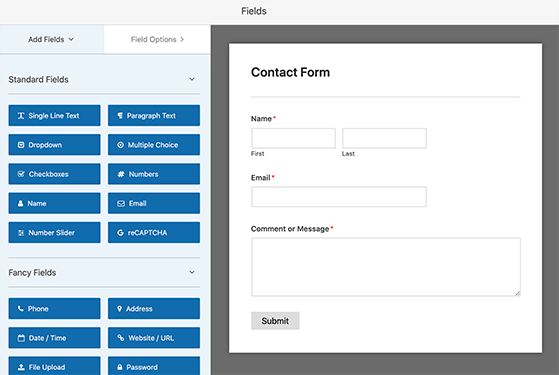The image size is (559, 375).
Task: Add a Website / URL field
Action: tap(154, 338)
